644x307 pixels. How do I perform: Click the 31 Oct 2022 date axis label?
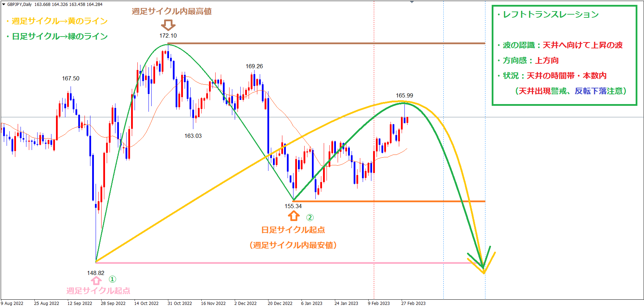(179, 303)
